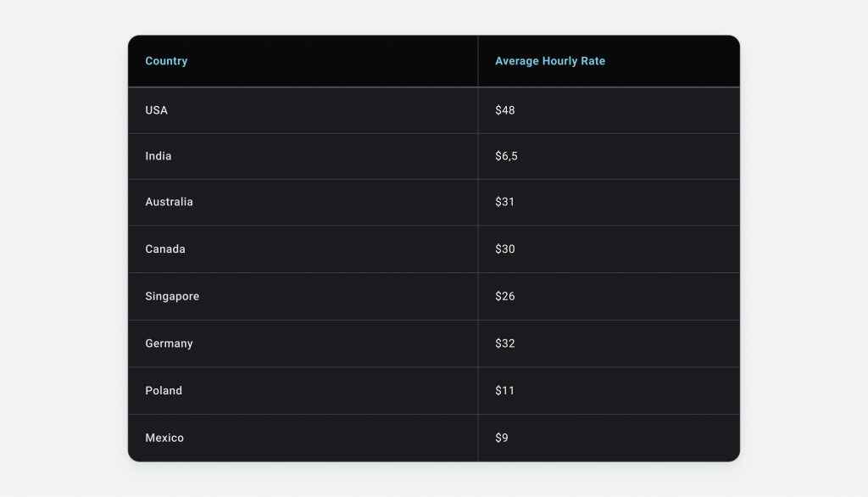Click the Country column header
The image size is (868, 497).
(x=166, y=61)
